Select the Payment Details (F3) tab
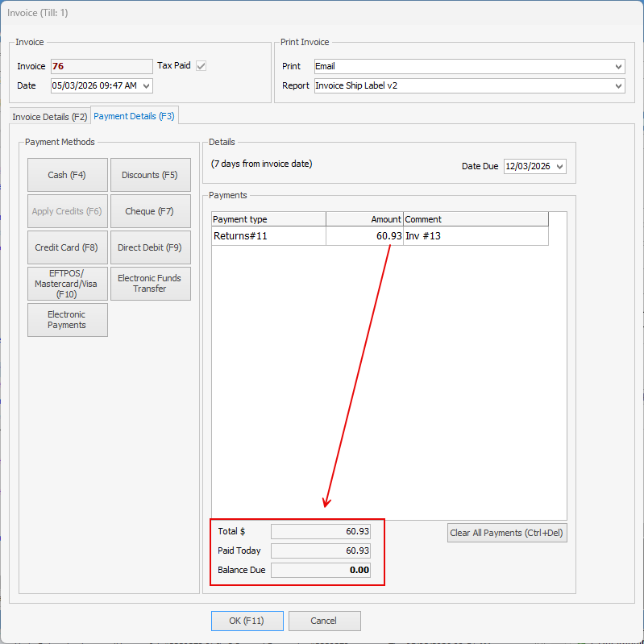Screen dimensions: 644x644 click(134, 116)
